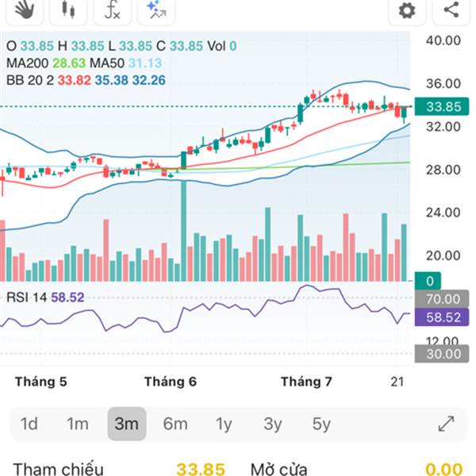Click the green 33.85 current price tag
476x476 pixels.
[x=442, y=106]
